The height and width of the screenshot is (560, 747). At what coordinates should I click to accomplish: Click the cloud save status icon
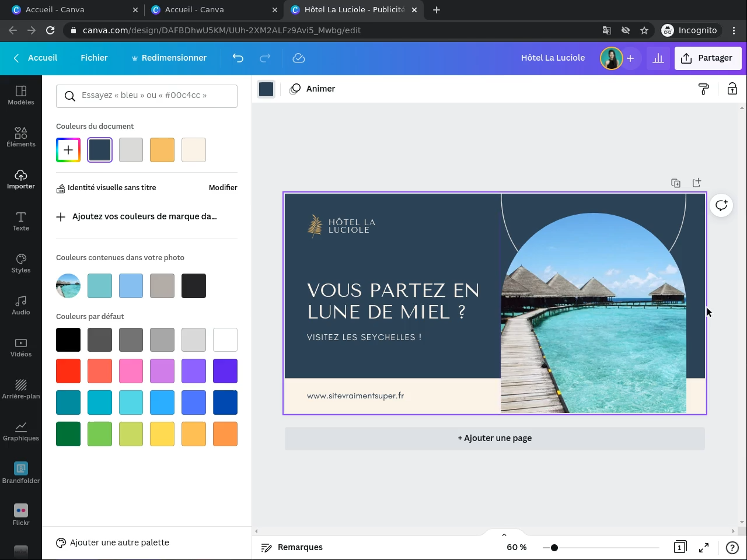click(299, 58)
